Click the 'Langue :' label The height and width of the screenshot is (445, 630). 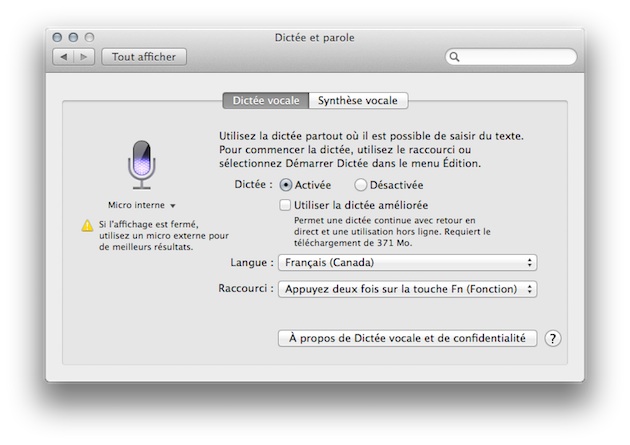click(252, 263)
